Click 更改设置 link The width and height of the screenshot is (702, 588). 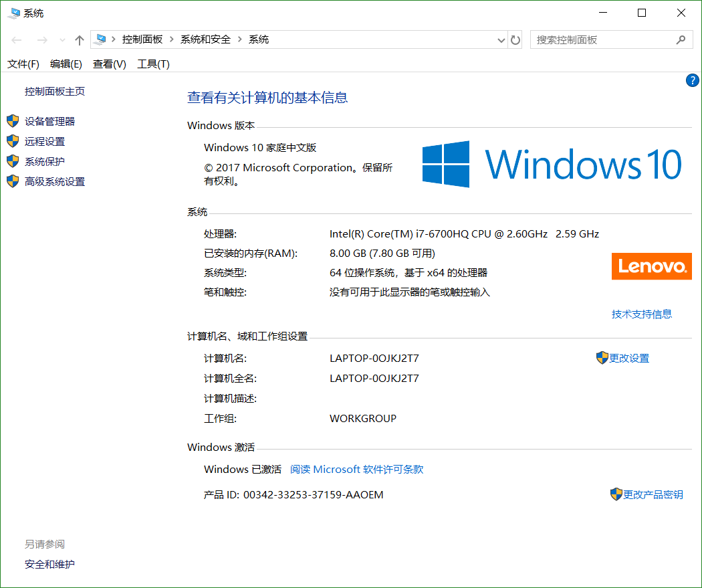click(x=629, y=359)
